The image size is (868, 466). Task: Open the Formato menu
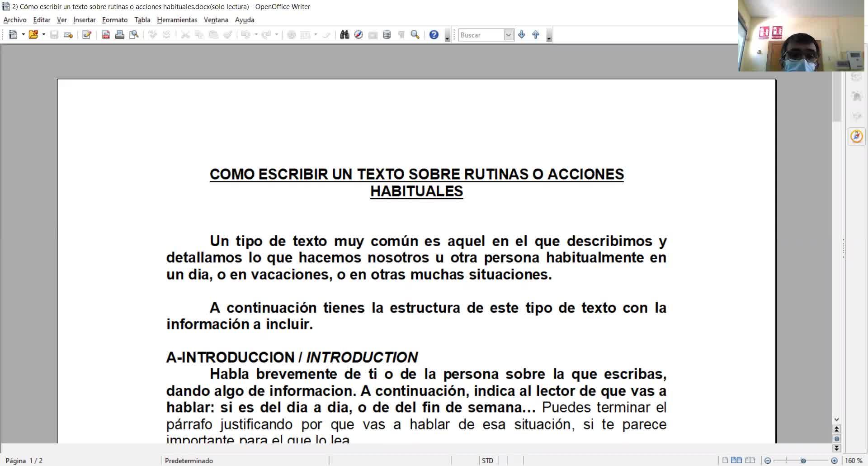[115, 20]
